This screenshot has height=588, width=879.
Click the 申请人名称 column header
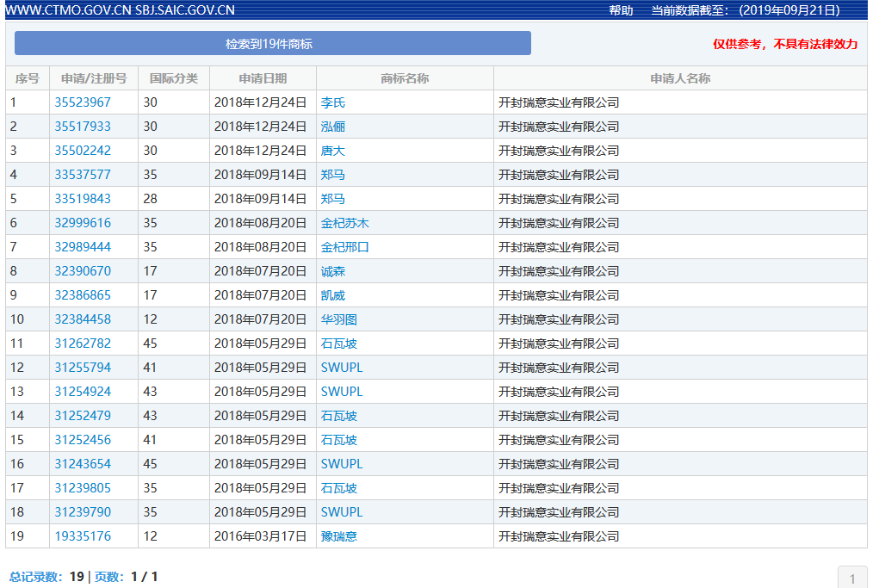(680, 78)
